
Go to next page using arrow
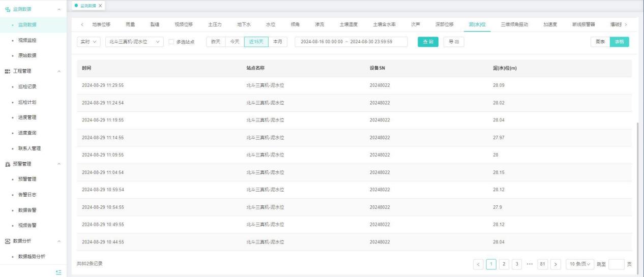(555, 264)
